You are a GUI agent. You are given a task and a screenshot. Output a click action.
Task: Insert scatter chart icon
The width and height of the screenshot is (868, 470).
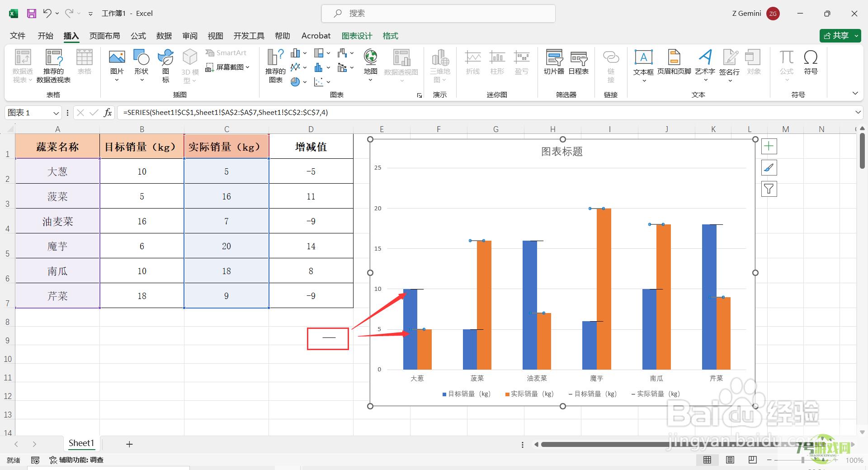coord(319,82)
